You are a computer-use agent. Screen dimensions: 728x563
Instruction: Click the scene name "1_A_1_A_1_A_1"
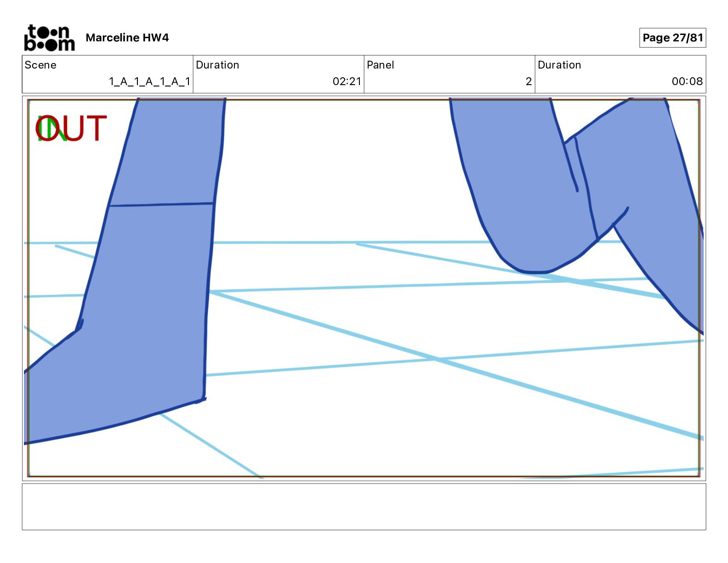click(149, 81)
